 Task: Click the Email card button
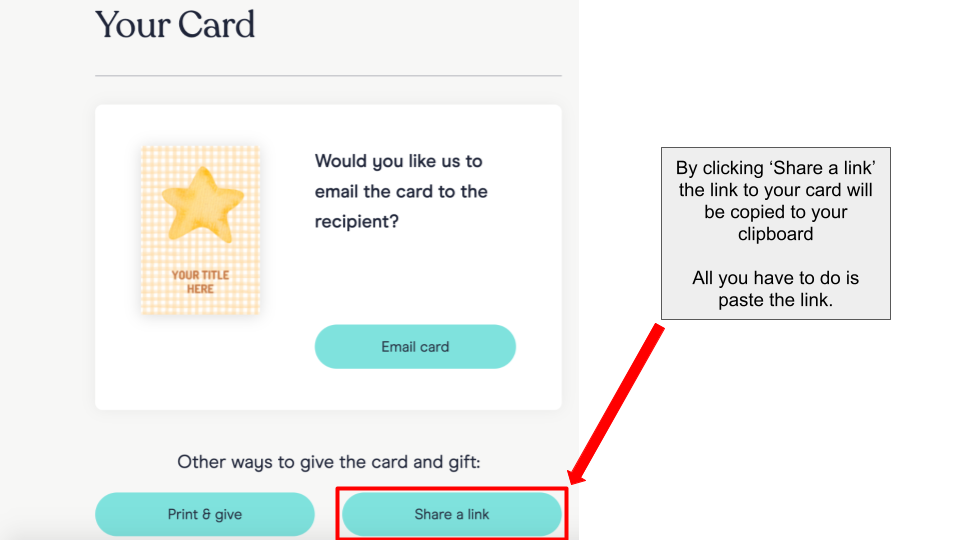pos(415,347)
